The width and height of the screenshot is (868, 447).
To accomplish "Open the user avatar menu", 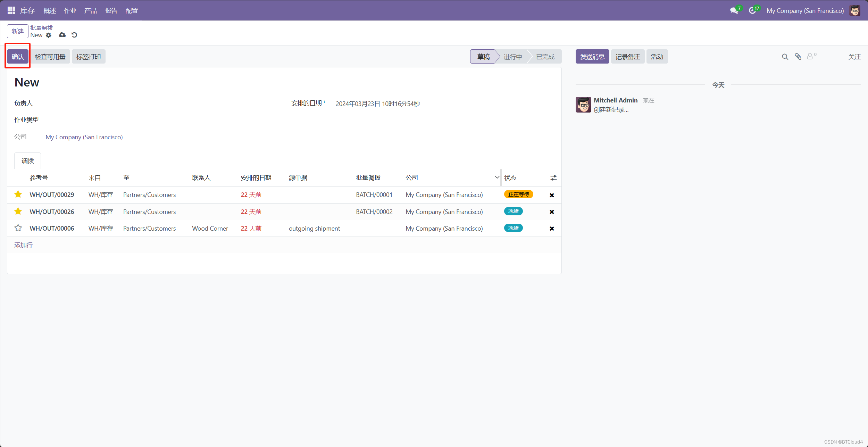I will (855, 10).
